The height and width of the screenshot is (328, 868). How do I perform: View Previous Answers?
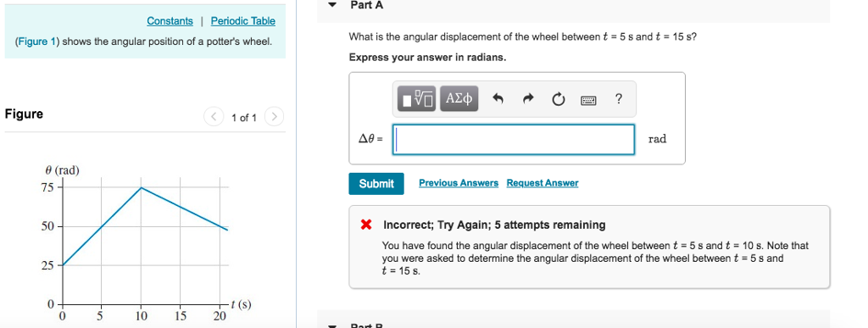click(459, 183)
